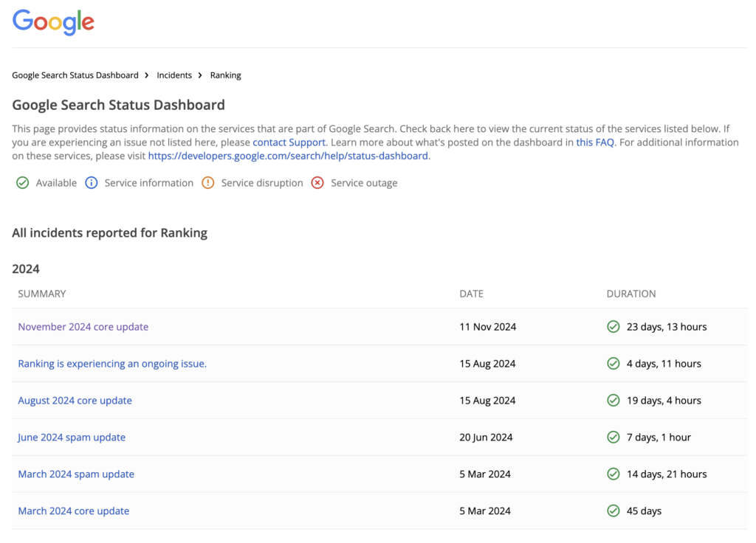Click the 11 Nov 2024 date cell

(488, 327)
